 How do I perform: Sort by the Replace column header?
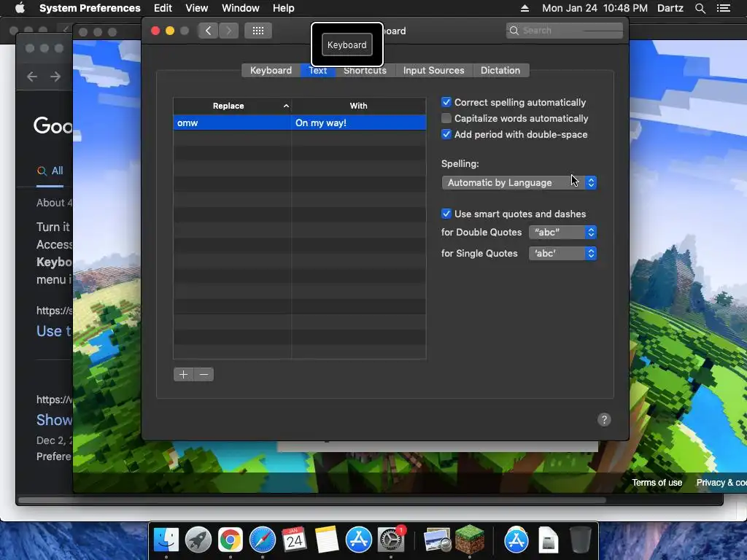pos(232,106)
